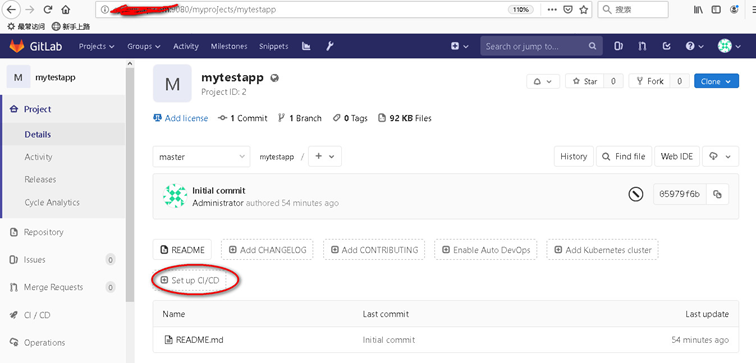Viewport: 756px width, 363px height.
Task: Click the browser reload icon
Action: [48, 9]
